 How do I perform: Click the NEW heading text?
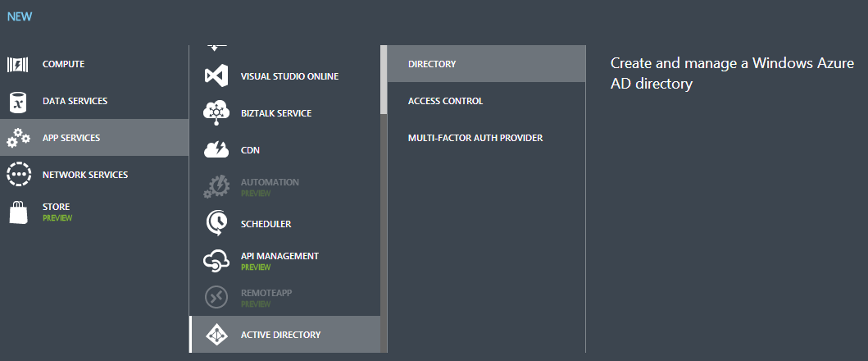[x=20, y=16]
